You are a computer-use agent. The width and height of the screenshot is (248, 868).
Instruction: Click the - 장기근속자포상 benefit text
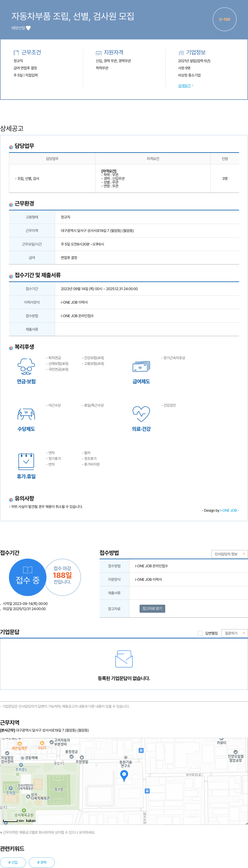pyautogui.click(x=173, y=358)
